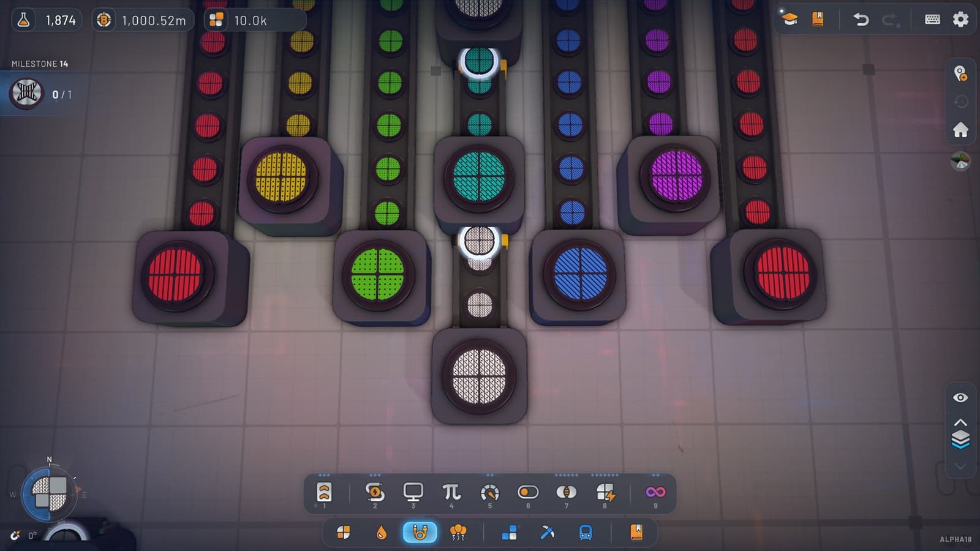This screenshot has width=980, height=551.
Task: Open the blue blocks platform mode
Action: click(x=509, y=533)
